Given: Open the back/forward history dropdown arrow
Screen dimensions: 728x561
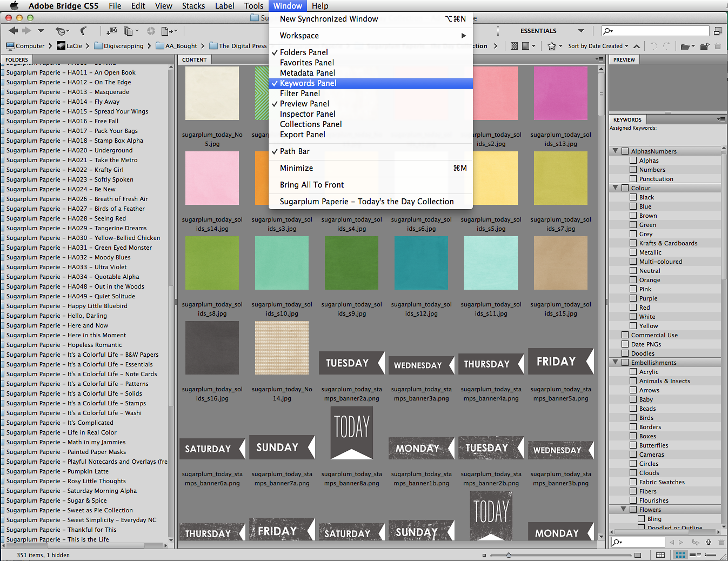Looking at the screenshot, I should 41,31.
